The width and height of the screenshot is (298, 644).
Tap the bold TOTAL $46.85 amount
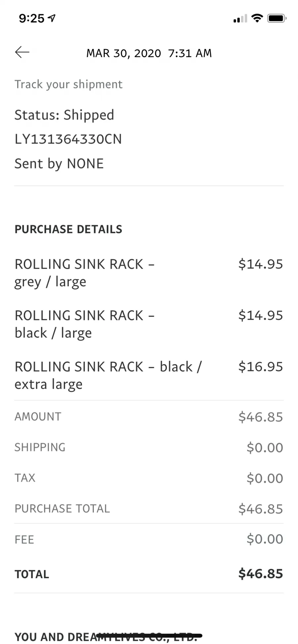tap(261, 574)
